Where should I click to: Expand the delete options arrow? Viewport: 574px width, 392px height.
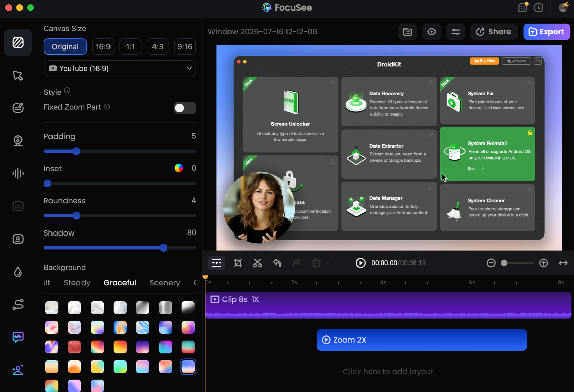click(328, 263)
